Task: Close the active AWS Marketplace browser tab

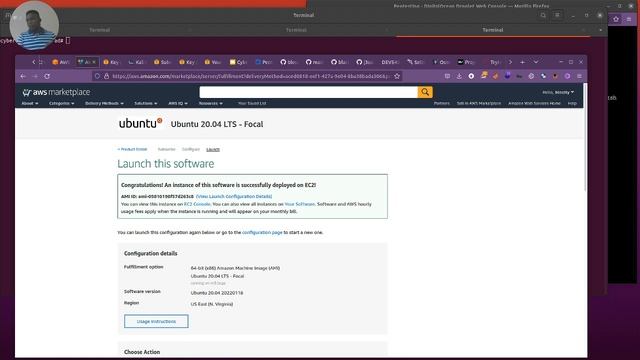Action: coord(94,62)
